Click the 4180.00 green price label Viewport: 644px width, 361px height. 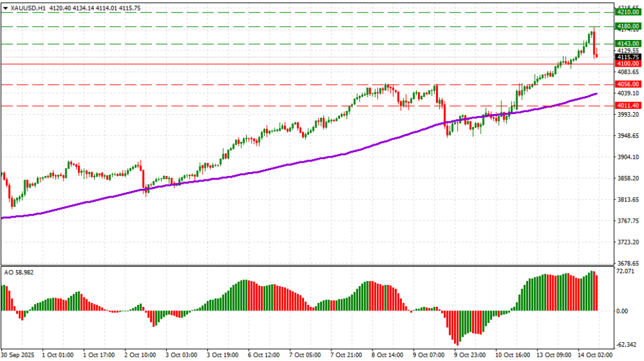pos(629,26)
